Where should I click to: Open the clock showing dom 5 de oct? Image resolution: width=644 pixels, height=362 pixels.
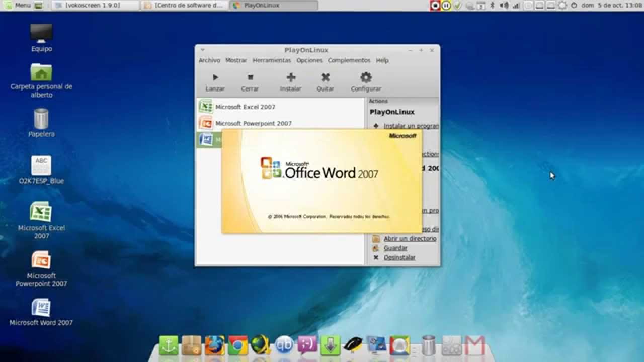610,6
